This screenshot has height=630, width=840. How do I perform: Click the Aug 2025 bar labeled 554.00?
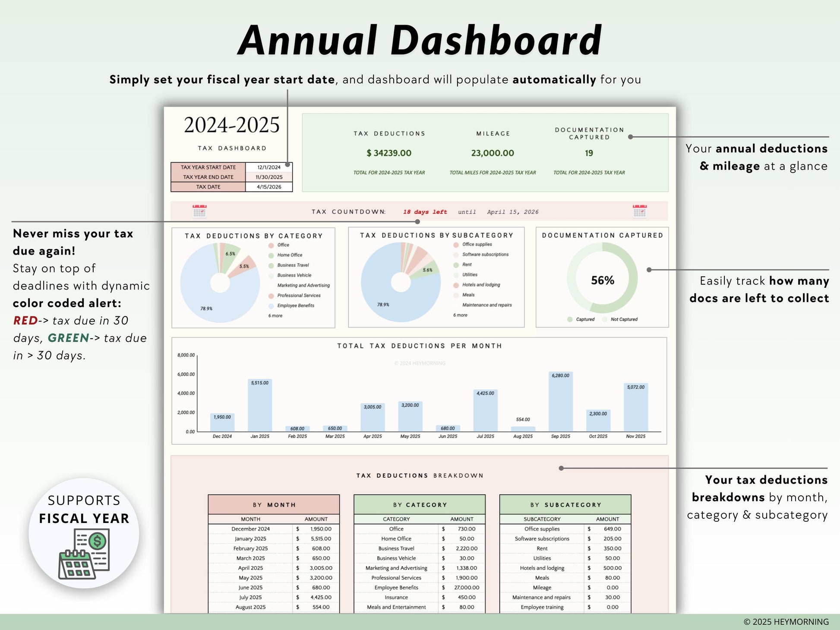tap(523, 429)
